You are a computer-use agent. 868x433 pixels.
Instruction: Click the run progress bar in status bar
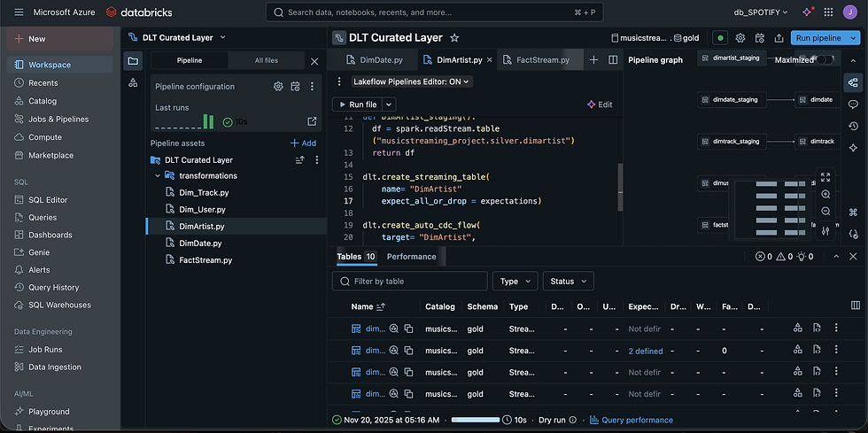pos(475,420)
